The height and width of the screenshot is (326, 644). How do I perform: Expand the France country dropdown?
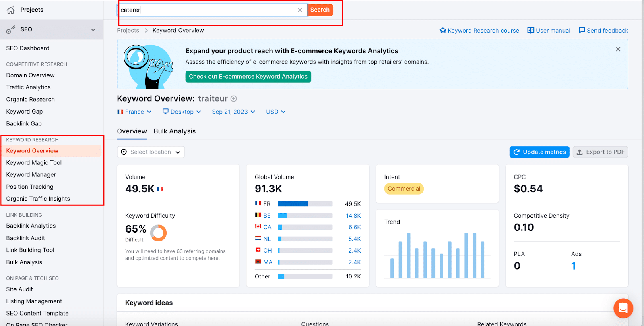pyautogui.click(x=134, y=112)
